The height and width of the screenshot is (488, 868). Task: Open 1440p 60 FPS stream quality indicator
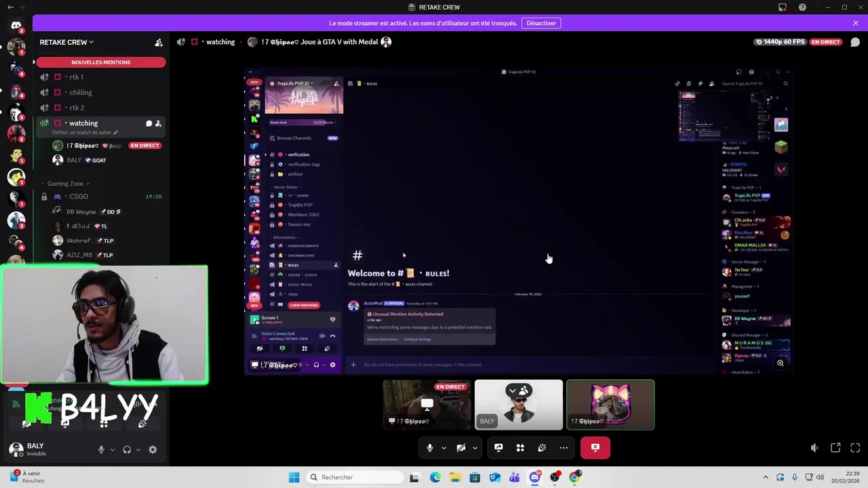781,42
